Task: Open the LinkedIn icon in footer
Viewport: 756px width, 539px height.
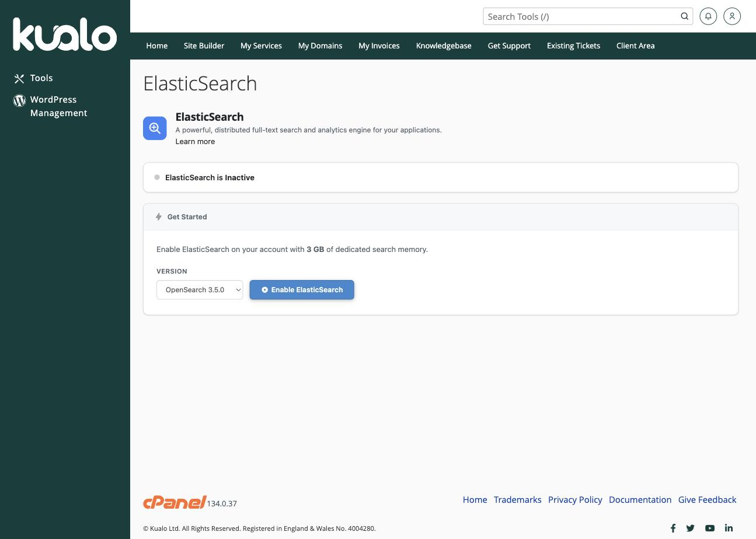Action: point(729,528)
